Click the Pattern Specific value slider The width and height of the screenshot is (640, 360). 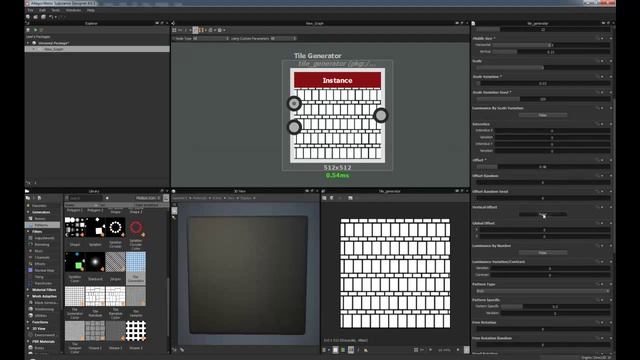click(555, 307)
